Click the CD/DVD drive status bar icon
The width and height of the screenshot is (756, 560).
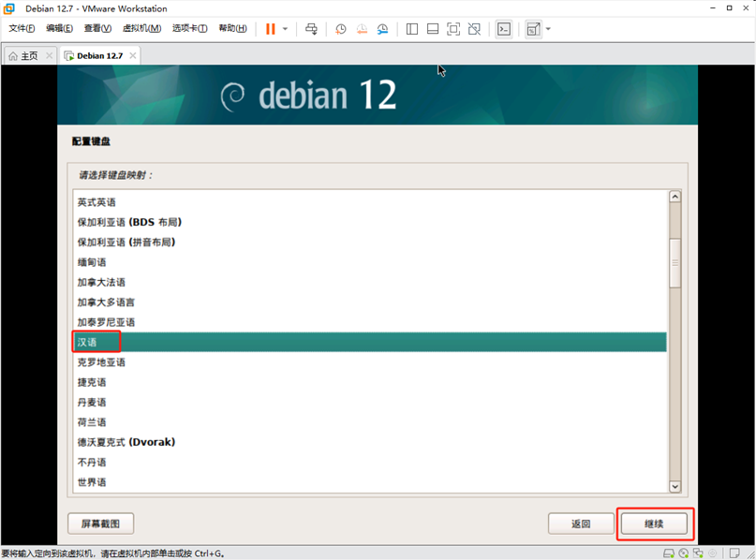click(684, 553)
